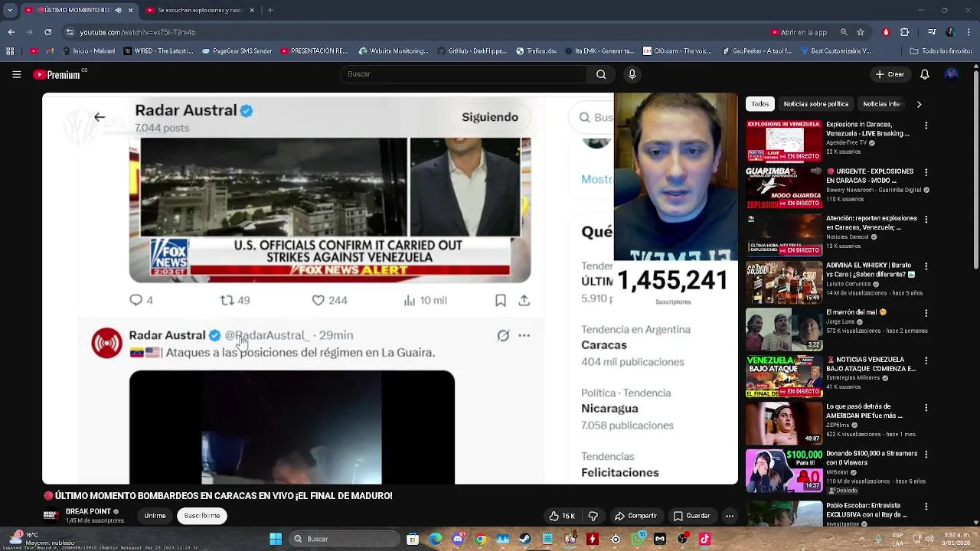Open Donando $100,000 a Streamers thumbnail
980x551 pixels.
pyautogui.click(x=784, y=471)
